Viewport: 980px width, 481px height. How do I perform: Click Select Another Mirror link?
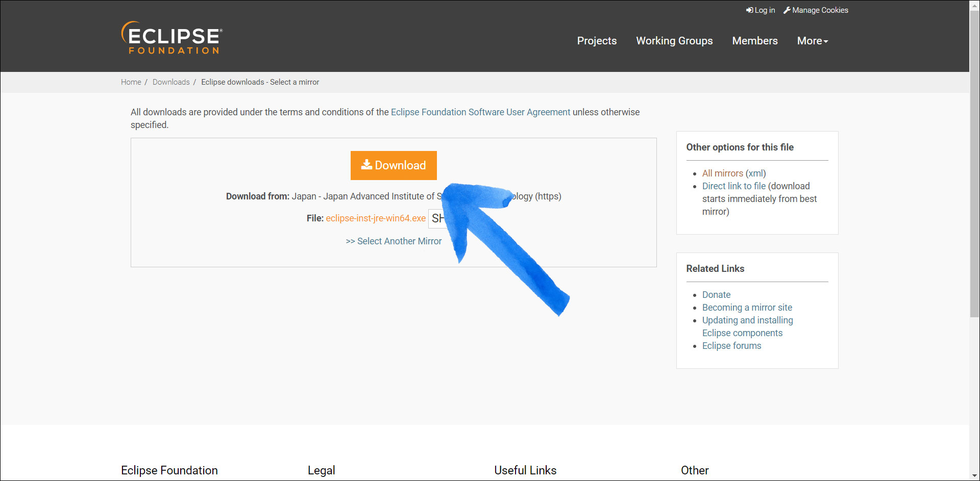(394, 241)
